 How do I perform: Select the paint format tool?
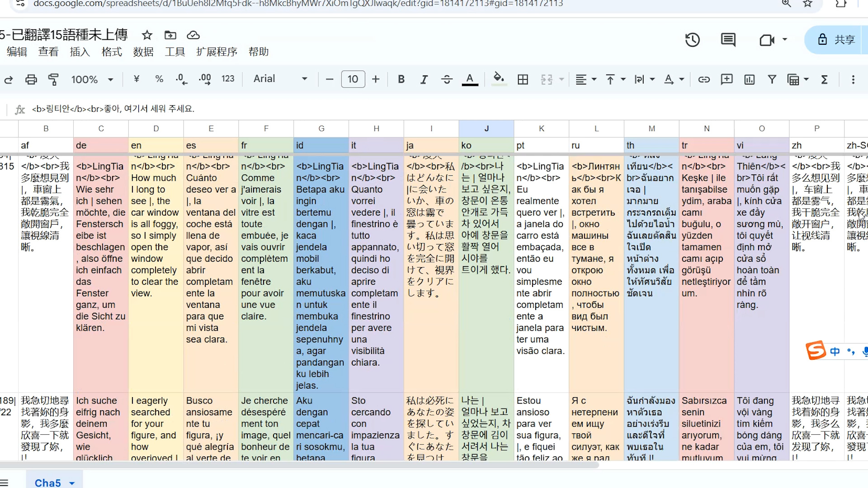point(53,80)
